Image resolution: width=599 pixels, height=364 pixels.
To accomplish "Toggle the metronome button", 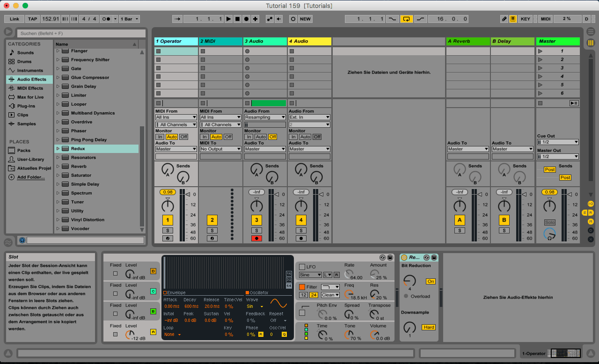I will (106, 19).
